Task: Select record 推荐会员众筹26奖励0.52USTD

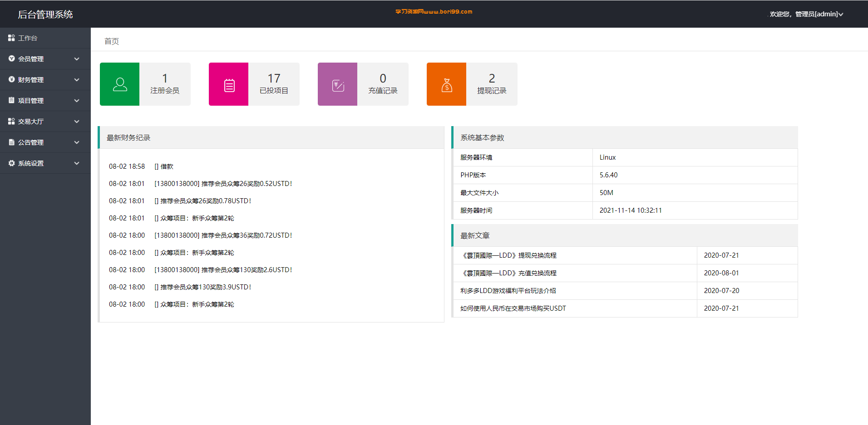Action: [201, 184]
